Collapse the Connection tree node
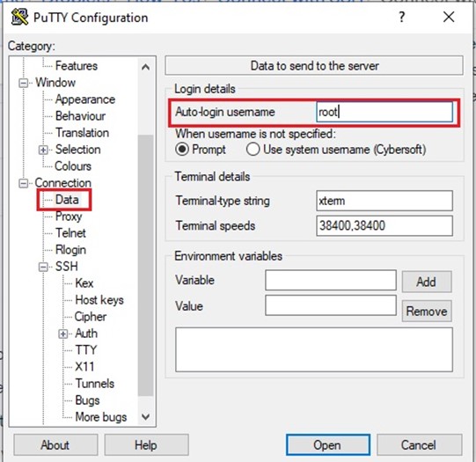This screenshot has width=476, height=462. pyautogui.click(x=24, y=183)
